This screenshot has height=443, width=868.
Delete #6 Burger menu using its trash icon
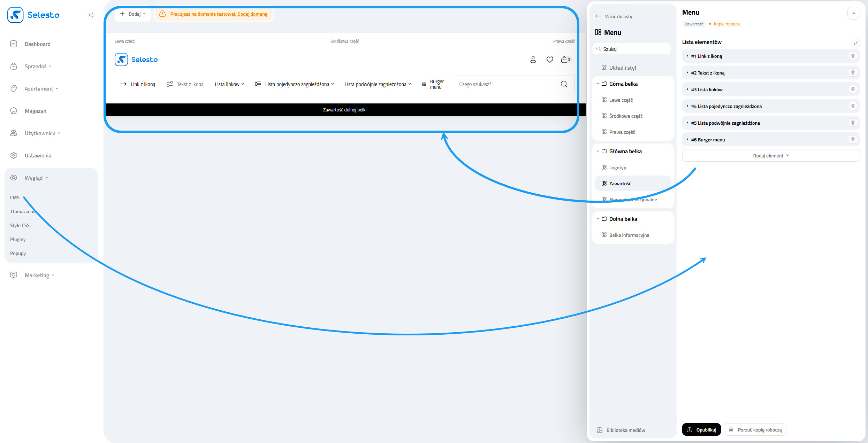pos(853,139)
